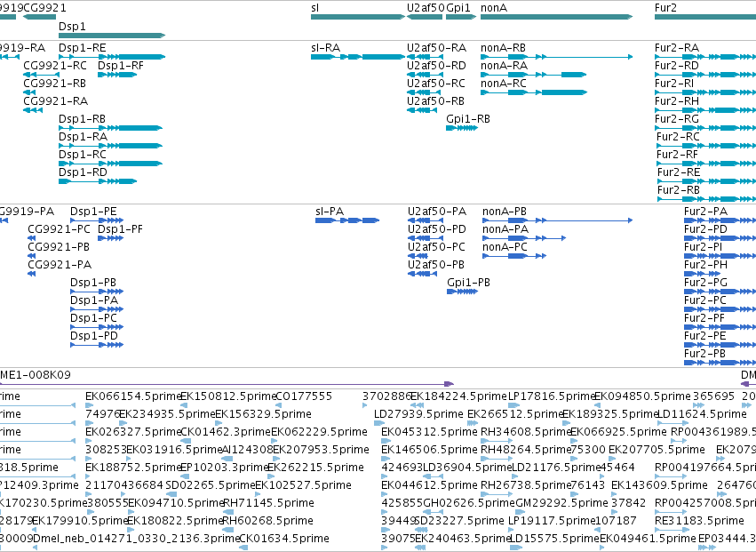Viewport: 756px width, 552px height.
Task: Select the Gpi1-RB transcript glyph
Action: tap(462, 128)
